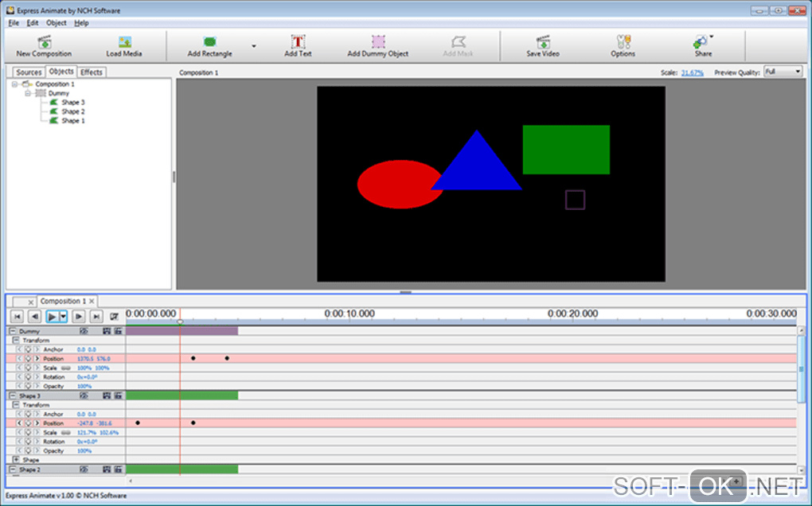Toggle visibility of the Dummy track
This screenshot has height=506, width=812.
click(84, 331)
